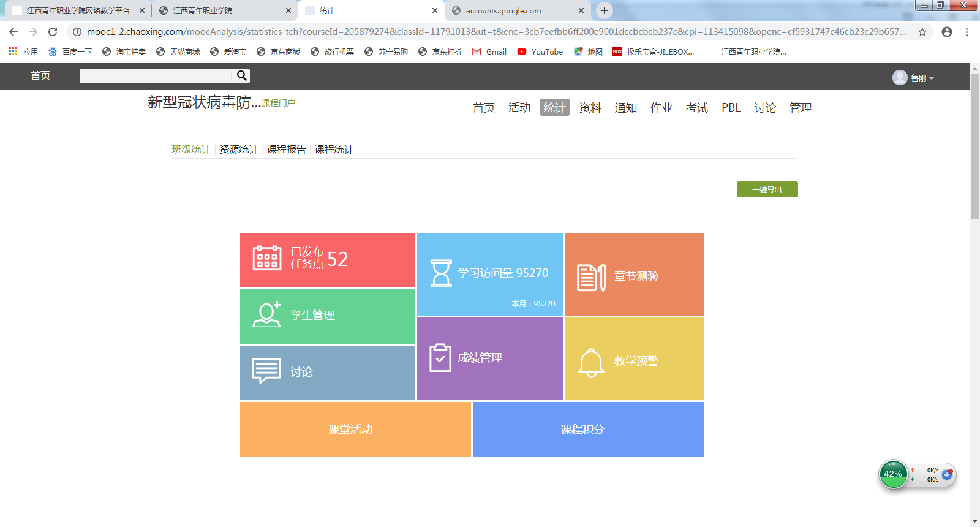Select the 课程报告 tab
The height and width of the screenshot is (527, 980).
(x=286, y=150)
